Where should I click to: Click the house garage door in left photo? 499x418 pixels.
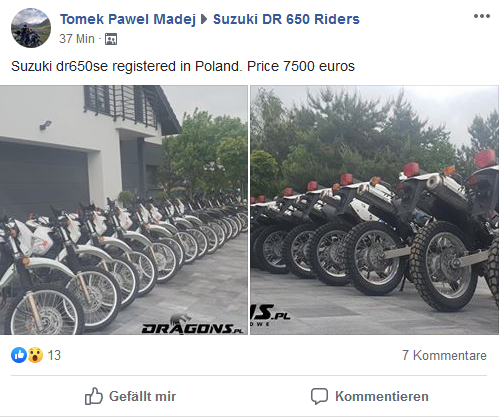[x=44, y=178]
